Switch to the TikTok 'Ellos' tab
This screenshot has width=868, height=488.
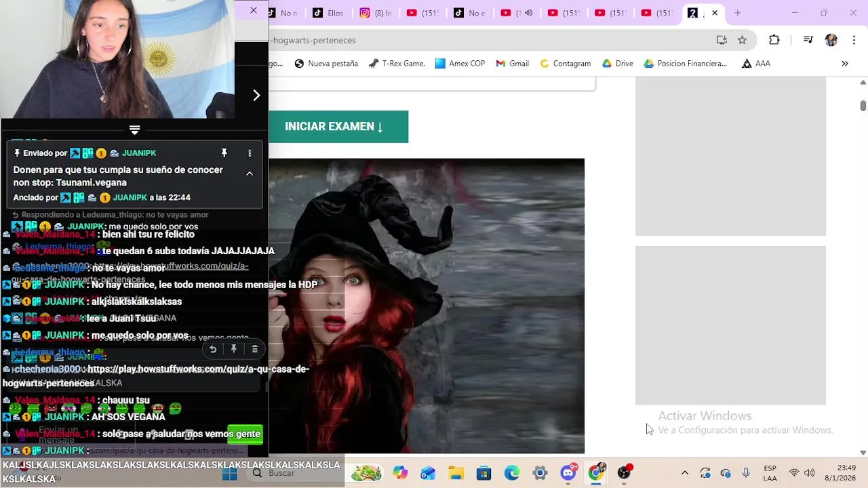click(329, 13)
